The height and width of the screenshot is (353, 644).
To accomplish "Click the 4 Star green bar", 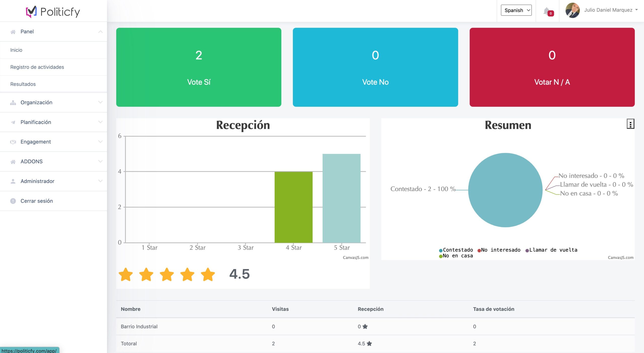I will click(x=294, y=207).
